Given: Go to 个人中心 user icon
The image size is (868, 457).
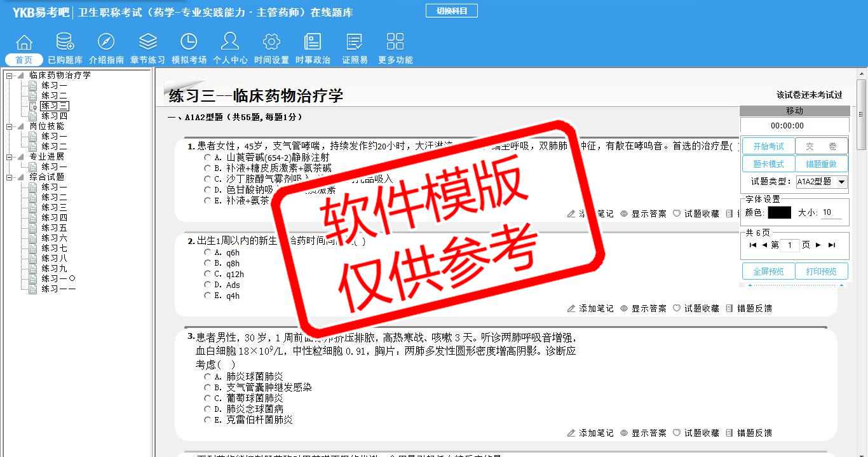Looking at the screenshot, I should pos(230,42).
